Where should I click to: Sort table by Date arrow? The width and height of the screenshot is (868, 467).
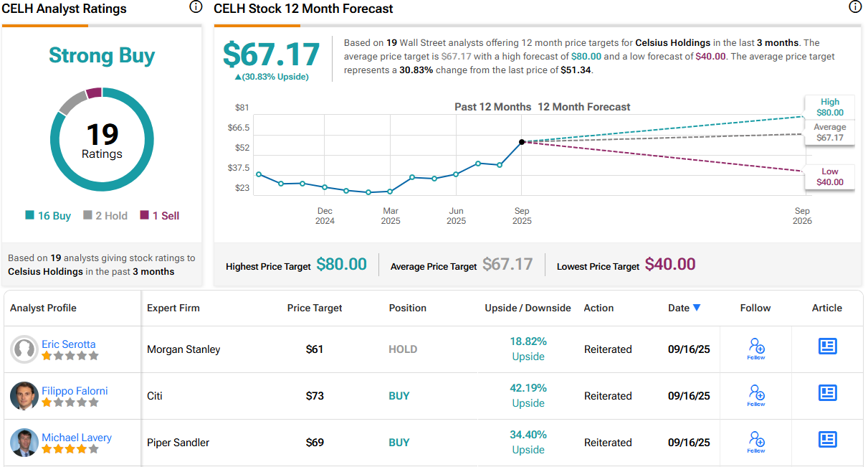pyautogui.click(x=696, y=308)
